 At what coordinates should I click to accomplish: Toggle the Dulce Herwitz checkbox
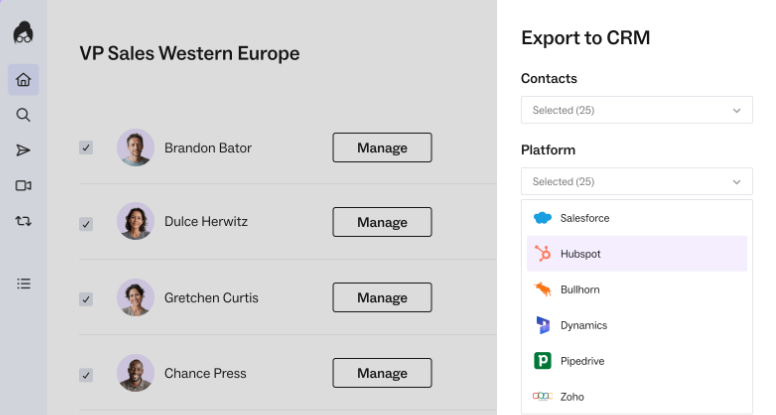[86, 223]
